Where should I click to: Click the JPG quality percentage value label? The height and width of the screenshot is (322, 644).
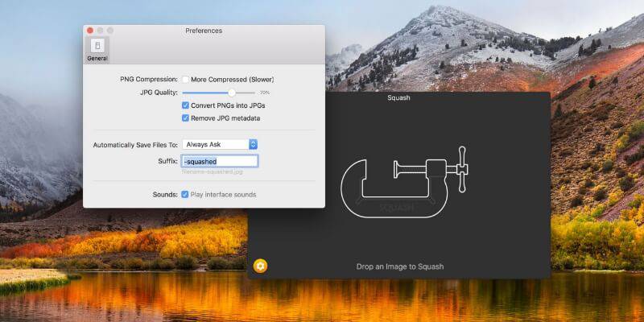(x=264, y=93)
